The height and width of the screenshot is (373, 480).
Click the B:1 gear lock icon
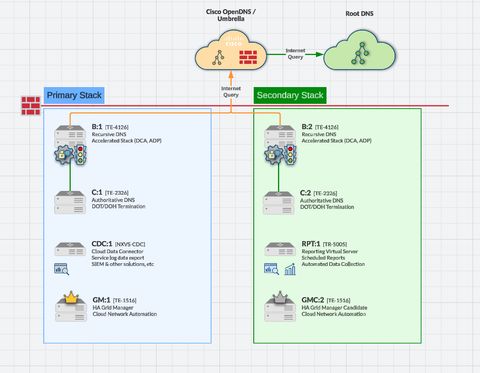[63, 154]
